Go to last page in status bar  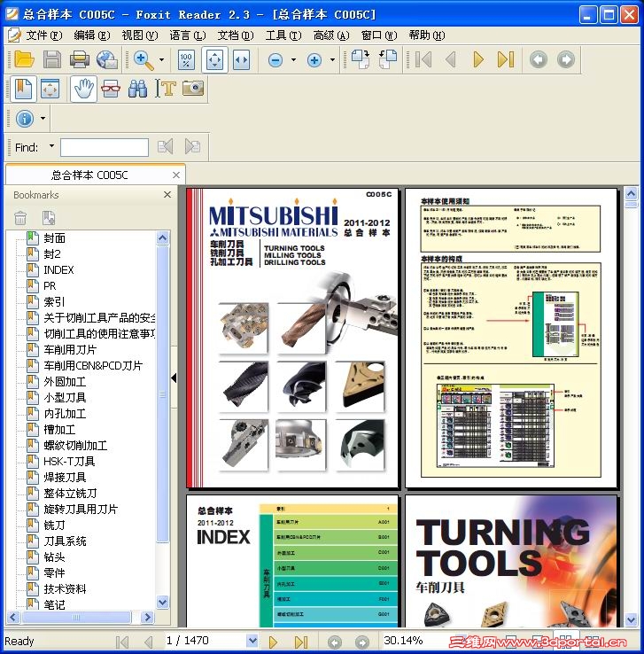coord(301,642)
